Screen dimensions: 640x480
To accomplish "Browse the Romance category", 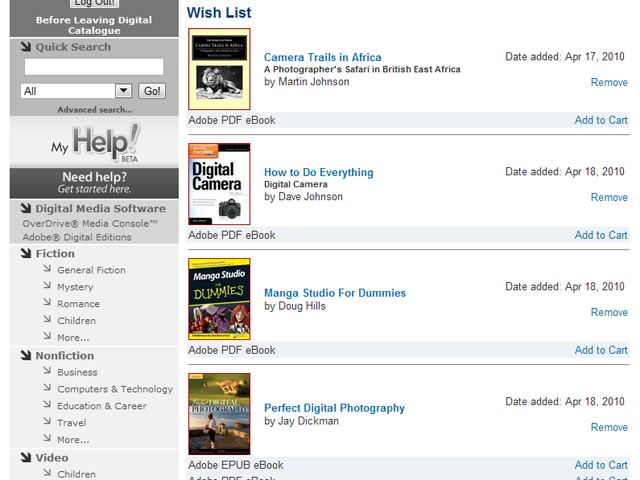I will 78,304.
